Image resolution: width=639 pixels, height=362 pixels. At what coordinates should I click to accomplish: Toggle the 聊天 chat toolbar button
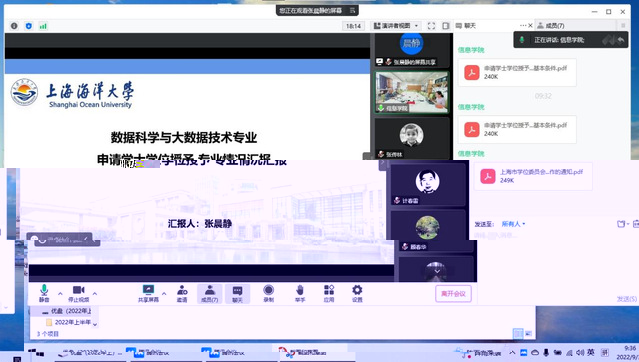click(x=237, y=294)
